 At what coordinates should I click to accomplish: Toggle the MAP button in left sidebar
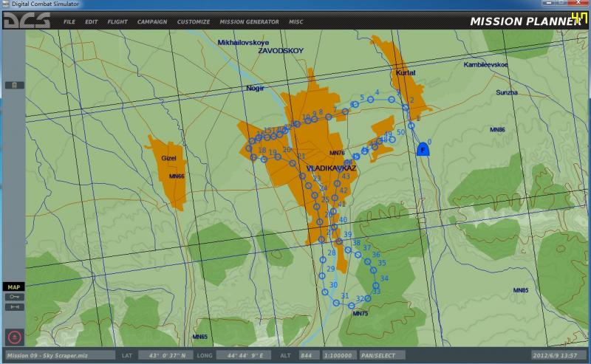tap(14, 286)
